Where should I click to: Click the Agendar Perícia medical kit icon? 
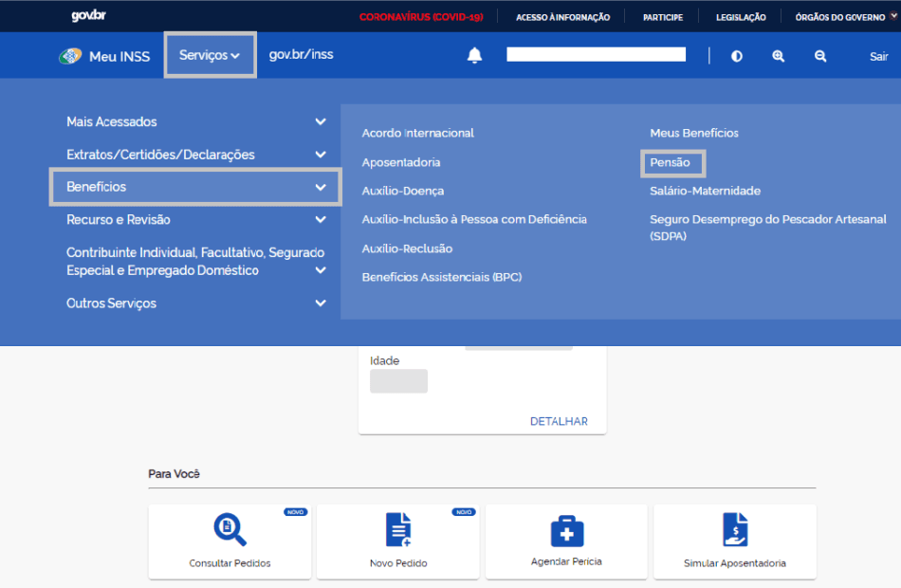click(567, 531)
